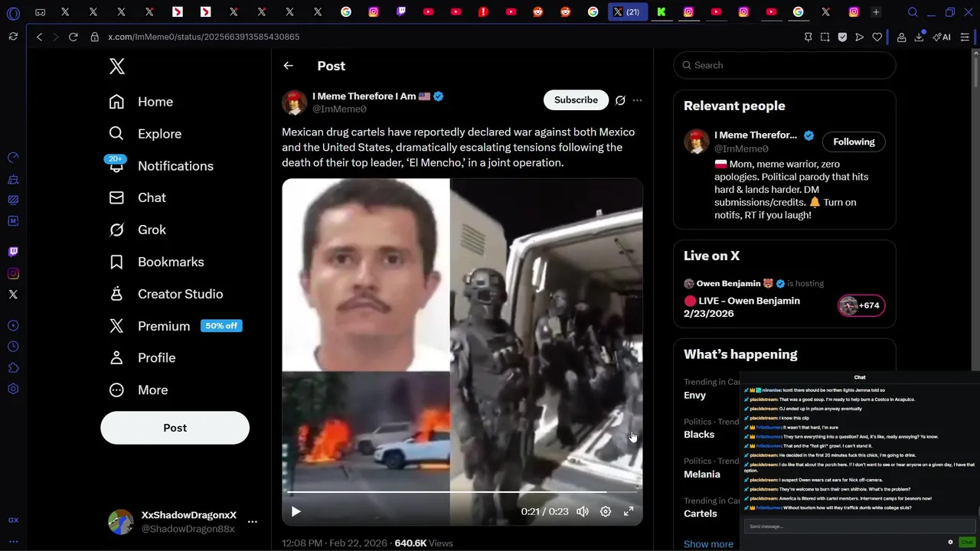Open Chat in X sidebar

pos(138,197)
